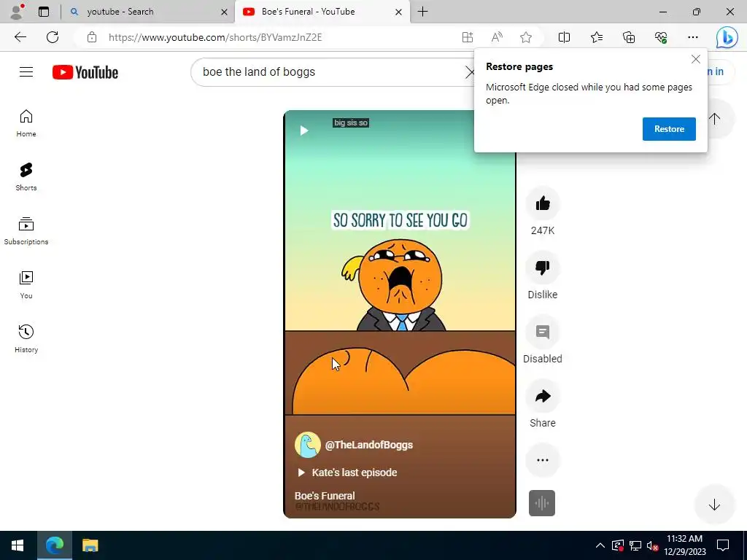Share the Boe's Funeral short
747x560 pixels.
click(x=543, y=396)
